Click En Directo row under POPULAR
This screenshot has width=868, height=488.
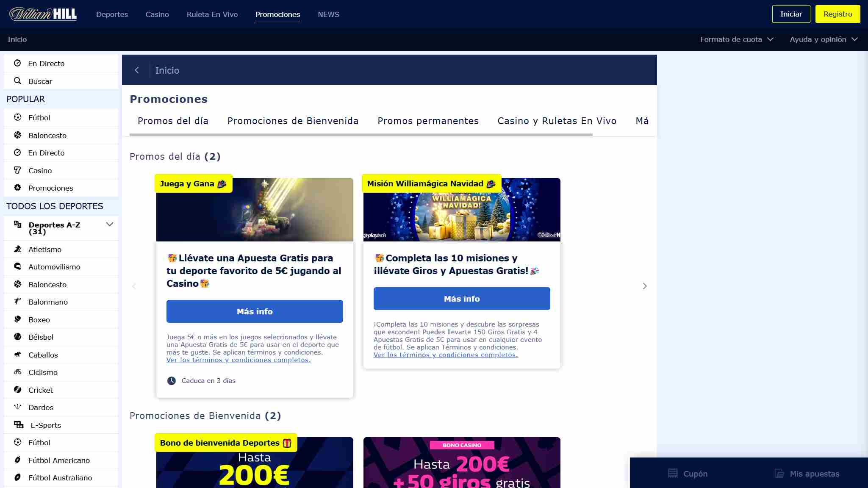[61, 152]
